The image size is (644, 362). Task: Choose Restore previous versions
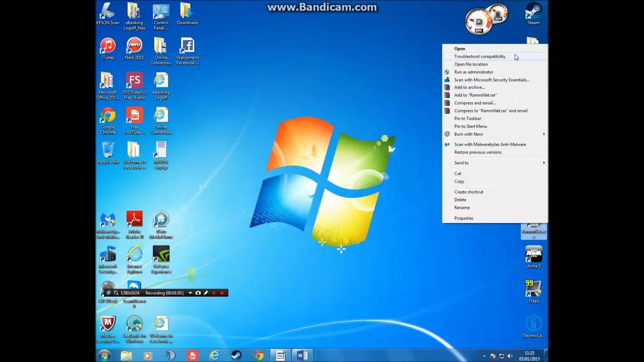coord(495,152)
